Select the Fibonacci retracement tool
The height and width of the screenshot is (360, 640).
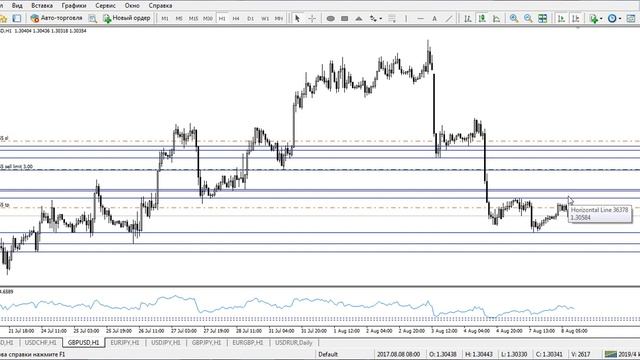(x=392, y=18)
